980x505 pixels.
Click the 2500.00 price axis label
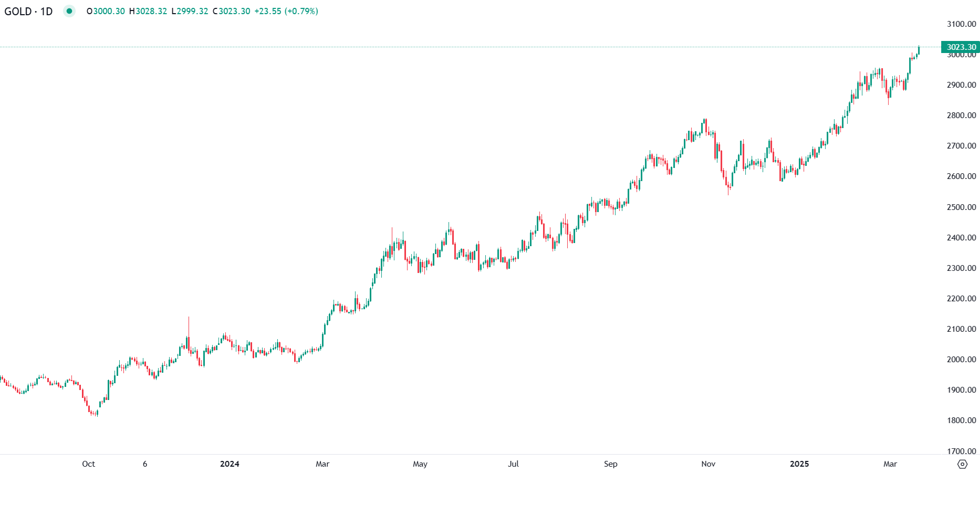pyautogui.click(x=961, y=207)
